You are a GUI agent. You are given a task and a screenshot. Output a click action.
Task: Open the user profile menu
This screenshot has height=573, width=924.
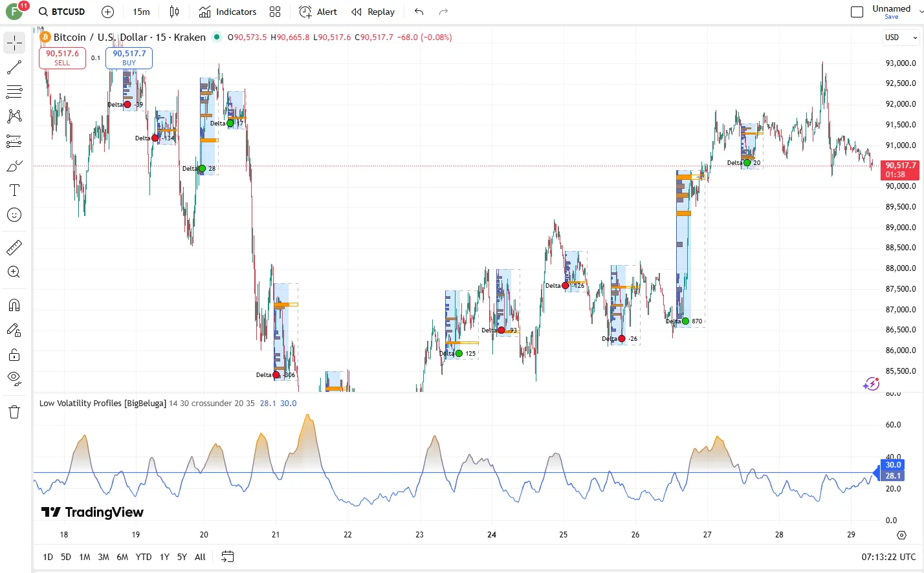(16, 11)
